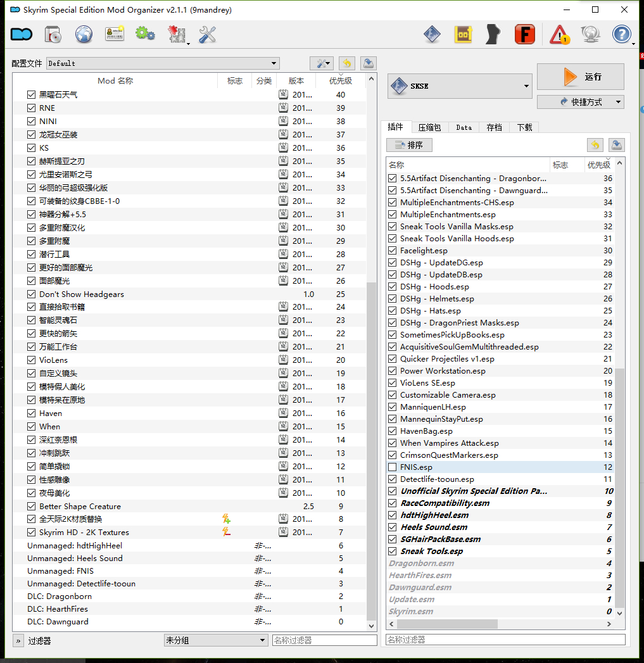The width and height of the screenshot is (644, 663).
Task: Click the black boot shortcut icon
Action: [x=493, y=35]
